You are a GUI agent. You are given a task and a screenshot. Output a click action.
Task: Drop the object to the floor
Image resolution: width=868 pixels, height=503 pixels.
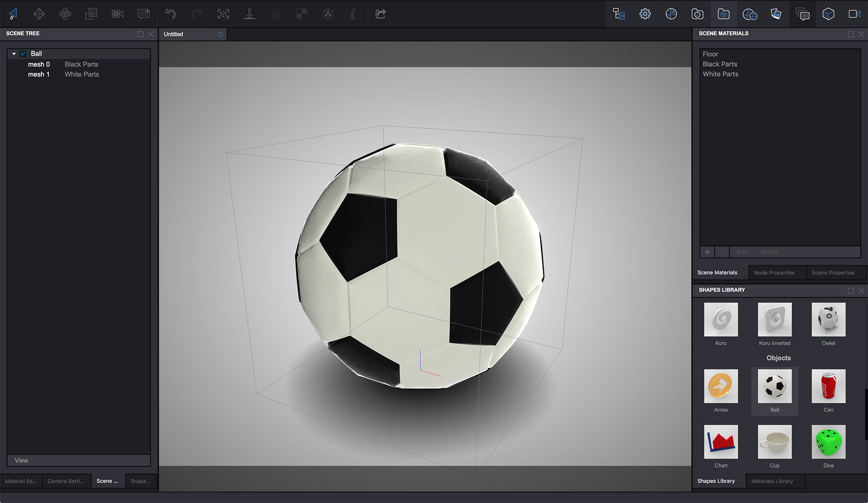(249, 14)
